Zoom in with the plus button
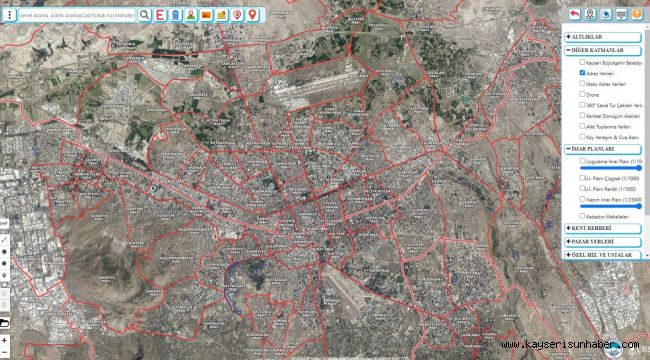 [x=4, y=340]
